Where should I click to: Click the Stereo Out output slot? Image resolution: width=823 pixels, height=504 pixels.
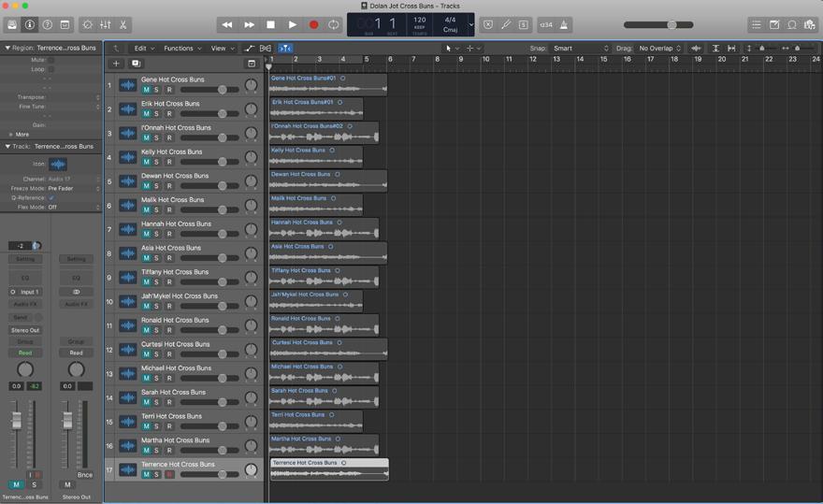click(25, 330)
